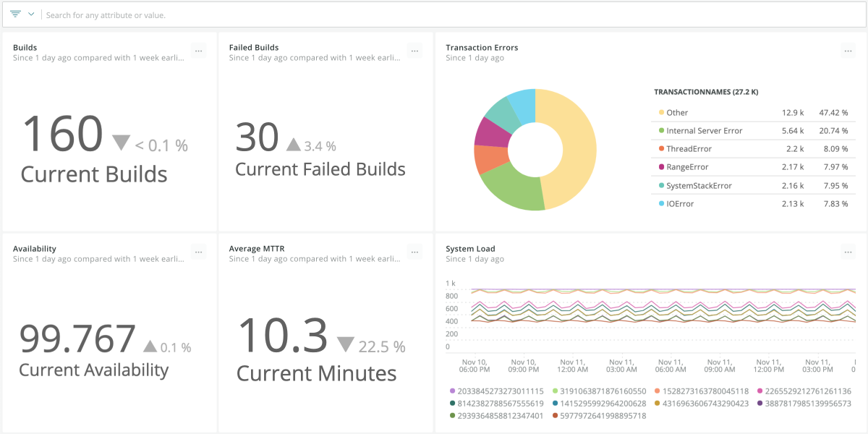Open the Average MTTR widget options menu
The height and width of the screenshot is (434, 868).
414,251
